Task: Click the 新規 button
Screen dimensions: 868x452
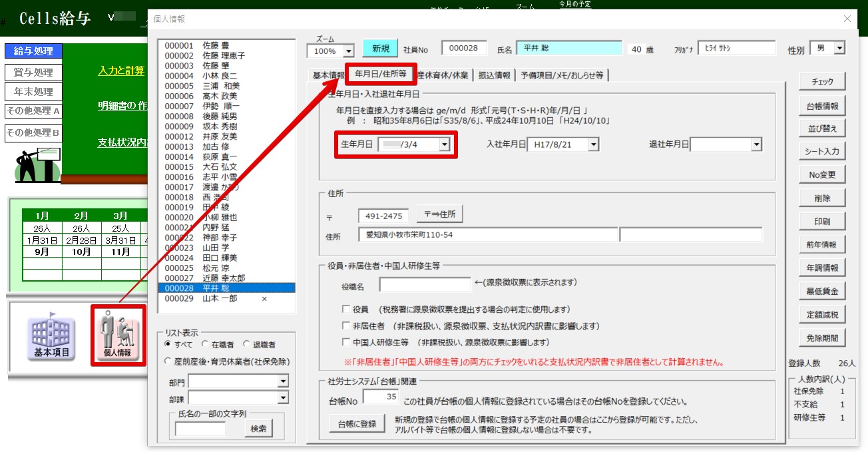Action: tap(380, 49)
